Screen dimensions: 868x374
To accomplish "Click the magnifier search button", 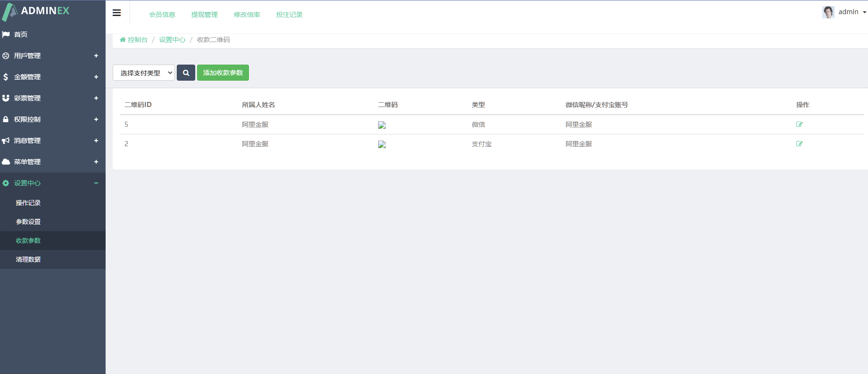I will (186, 73).
